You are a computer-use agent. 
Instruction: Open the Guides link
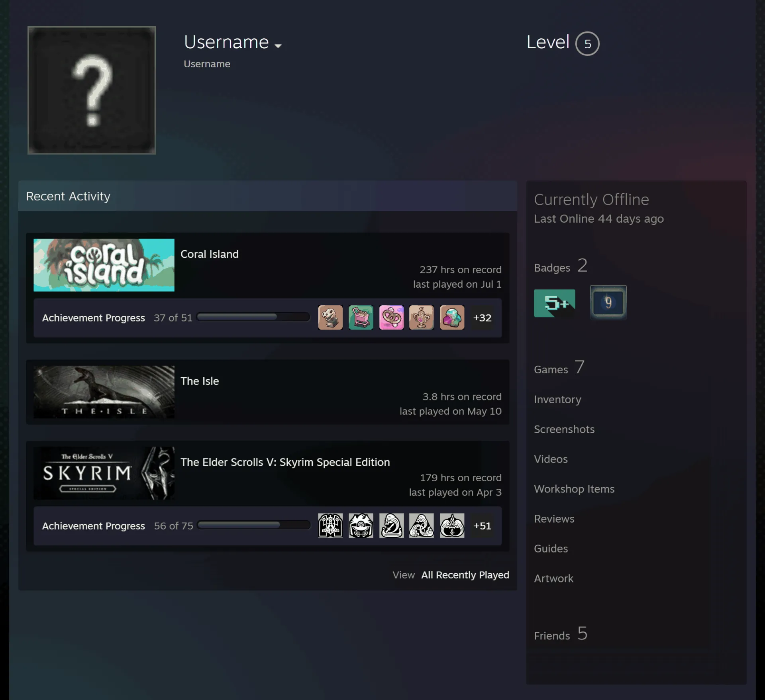coord(551,549)
